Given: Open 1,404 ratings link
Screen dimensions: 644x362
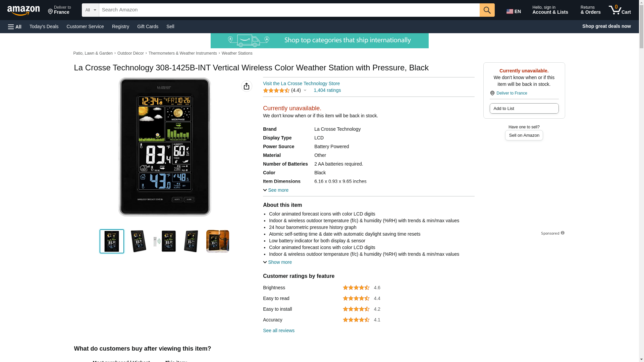Looking at the screenshot, I should point(327,90).
